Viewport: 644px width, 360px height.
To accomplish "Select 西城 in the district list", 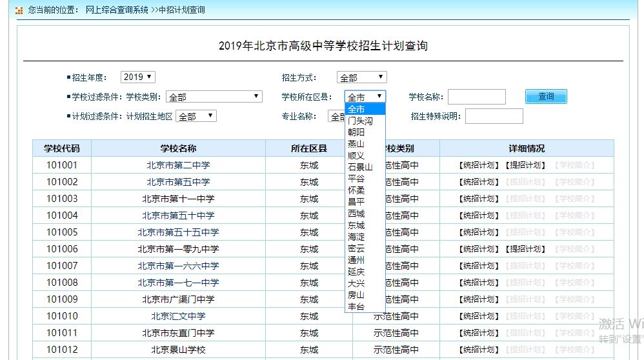I will (365, 214).
